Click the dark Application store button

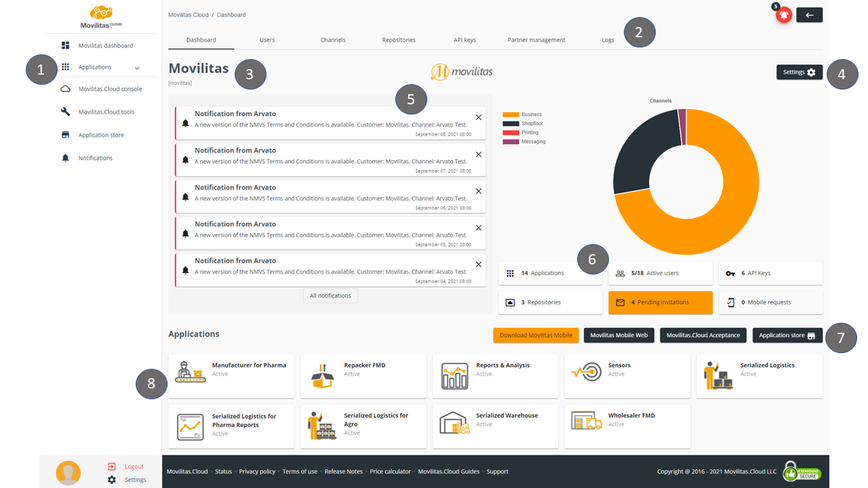click(x=787, y=335)
